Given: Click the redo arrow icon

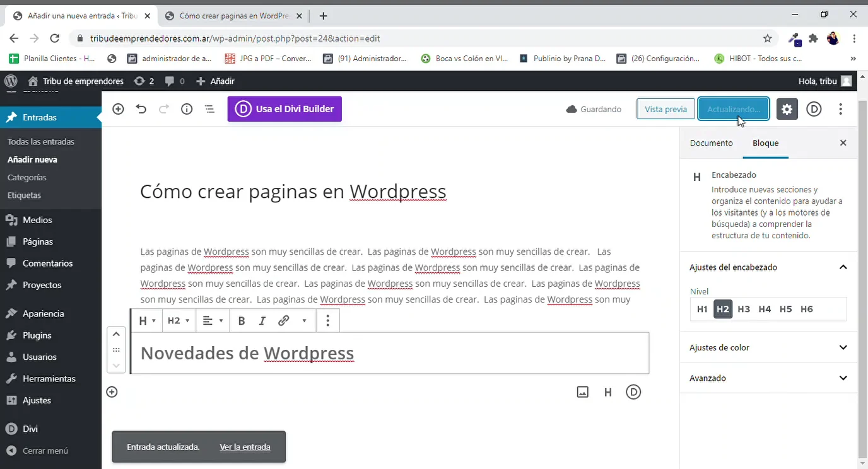Looking at the screenshot, I should click(164, 109).
